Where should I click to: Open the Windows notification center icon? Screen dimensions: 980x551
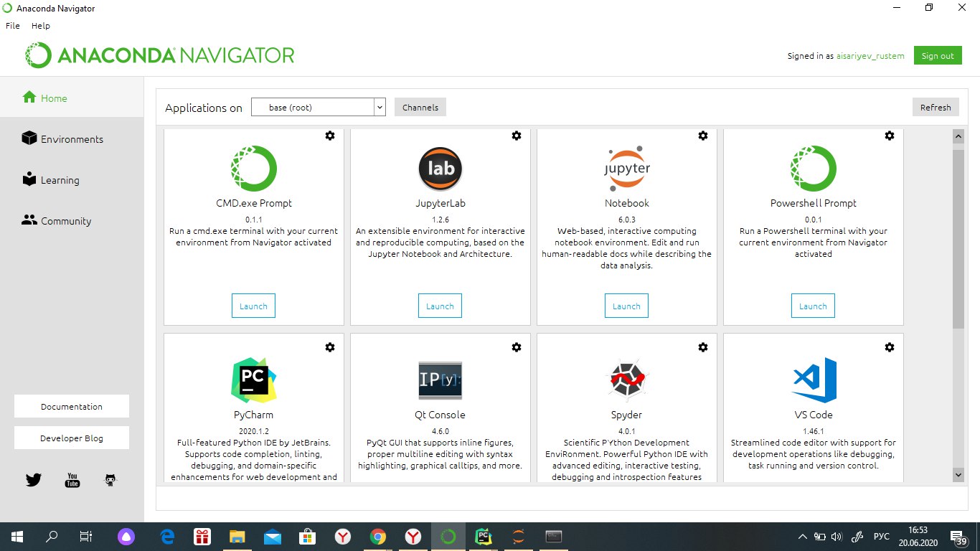click(958, 537)
